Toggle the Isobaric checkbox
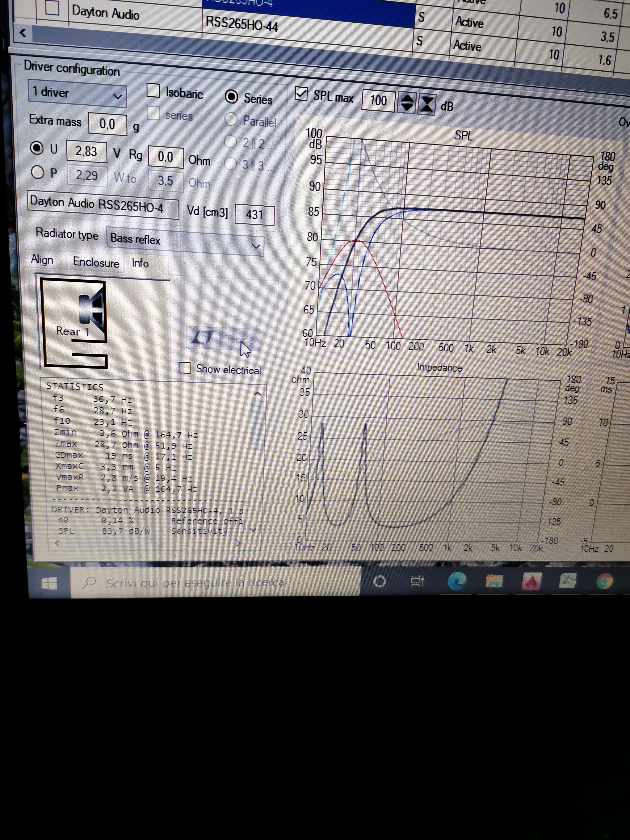 pyautogui.click(x=153, y=90)
